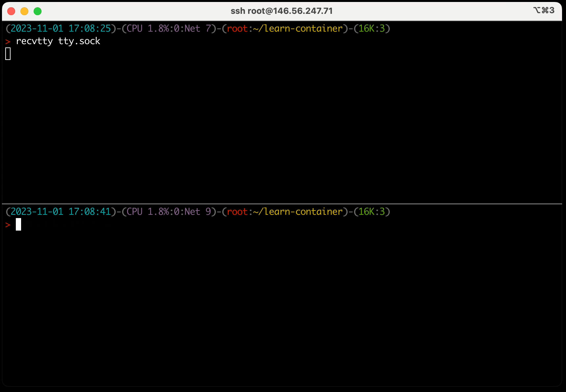Click the red '>' prompt symbol in bottom pane

pyautogui.click(x=8, y=225)
